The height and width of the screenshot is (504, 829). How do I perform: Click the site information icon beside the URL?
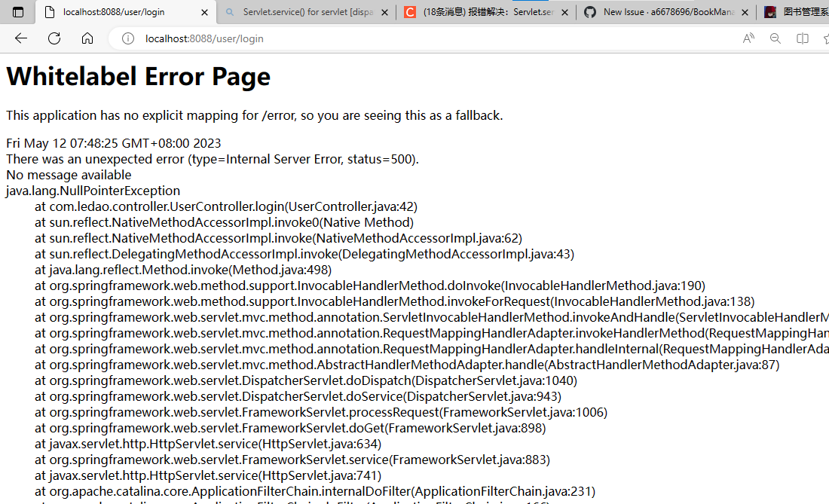(x=127, y=38)
